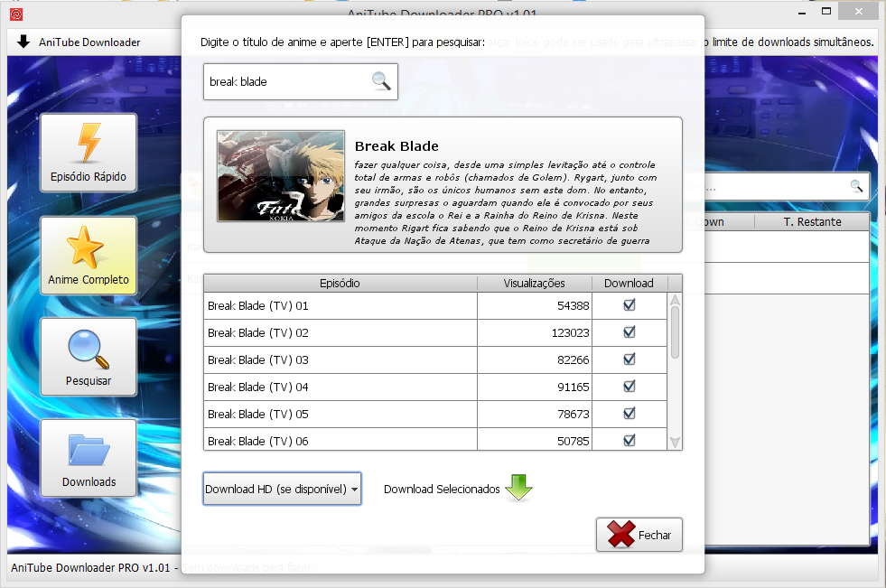Click the episode list scroll-down arrow
Screen dimensions: 886x588
coord(675,443)
